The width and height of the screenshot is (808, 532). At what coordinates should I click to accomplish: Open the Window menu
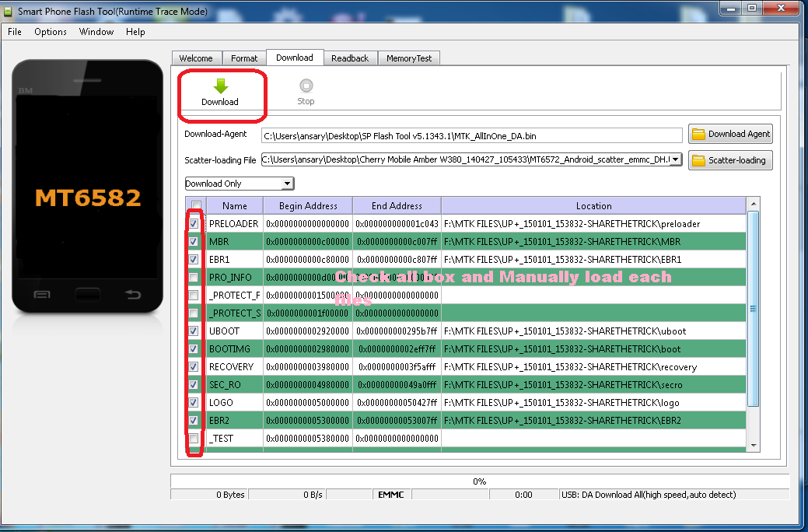coord(96,32)
